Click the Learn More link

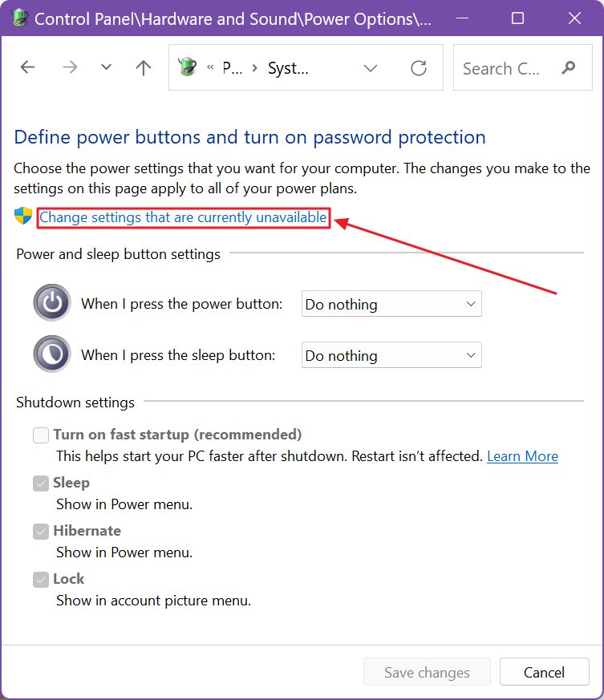pos(522,455)
